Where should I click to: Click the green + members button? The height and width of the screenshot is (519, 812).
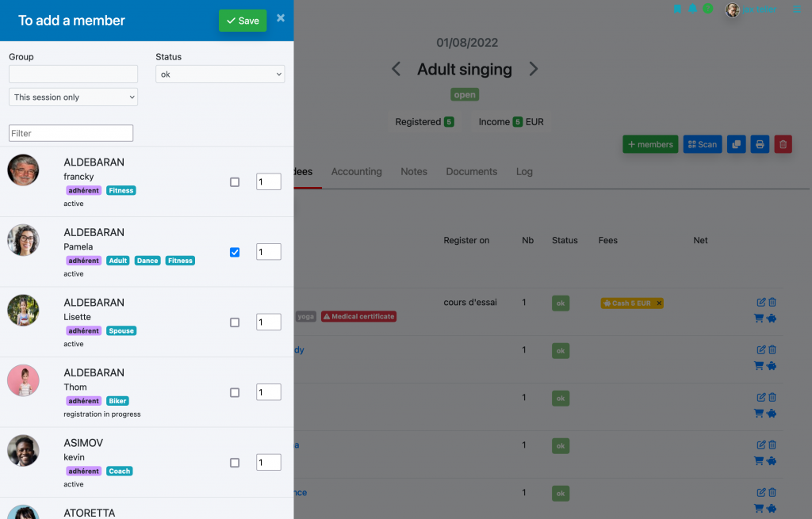tap(650, 144)
